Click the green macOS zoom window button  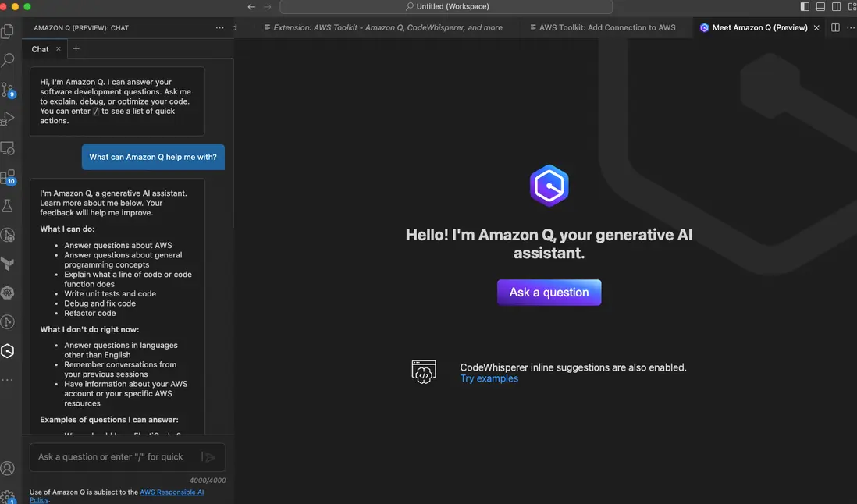point(27,6)
